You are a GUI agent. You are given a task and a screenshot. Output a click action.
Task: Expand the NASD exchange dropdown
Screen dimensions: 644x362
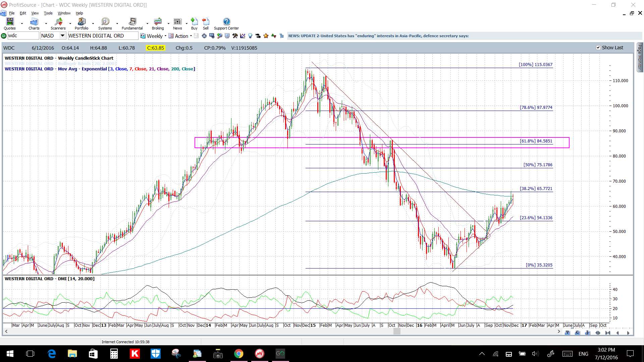click(62, 36)
